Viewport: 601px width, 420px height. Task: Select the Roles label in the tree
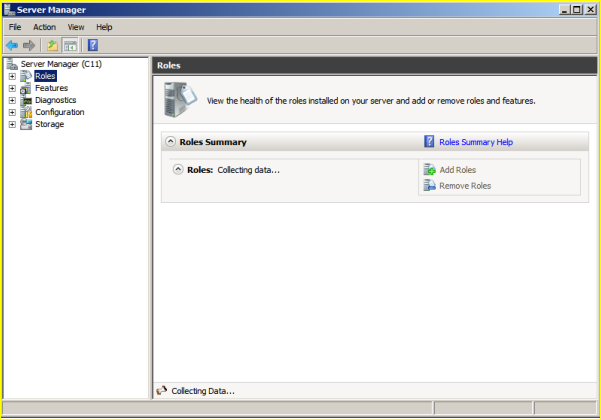tap(45, 76)
